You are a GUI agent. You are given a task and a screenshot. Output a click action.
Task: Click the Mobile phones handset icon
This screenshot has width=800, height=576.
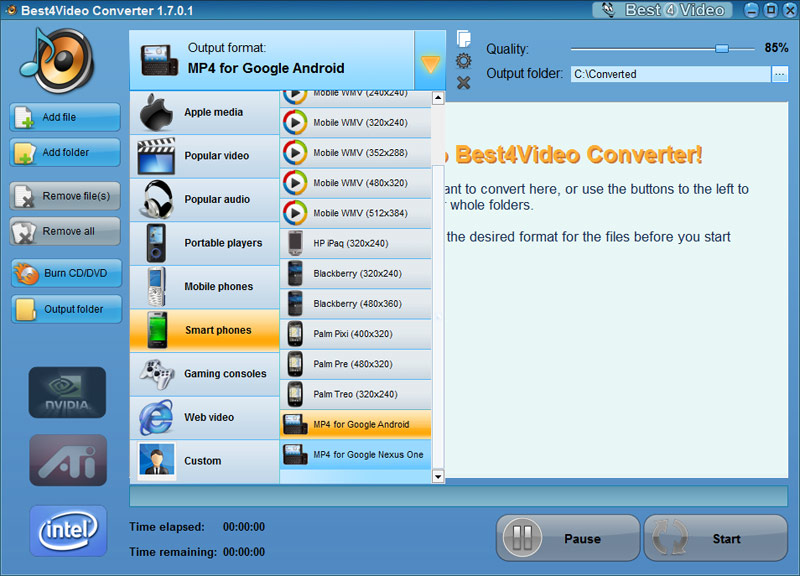[157, 286]
